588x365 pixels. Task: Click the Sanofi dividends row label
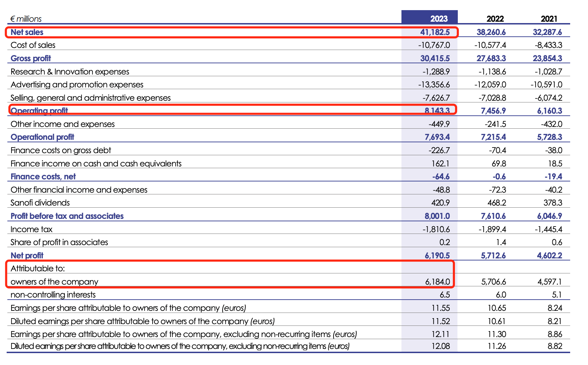coord(40,203)
